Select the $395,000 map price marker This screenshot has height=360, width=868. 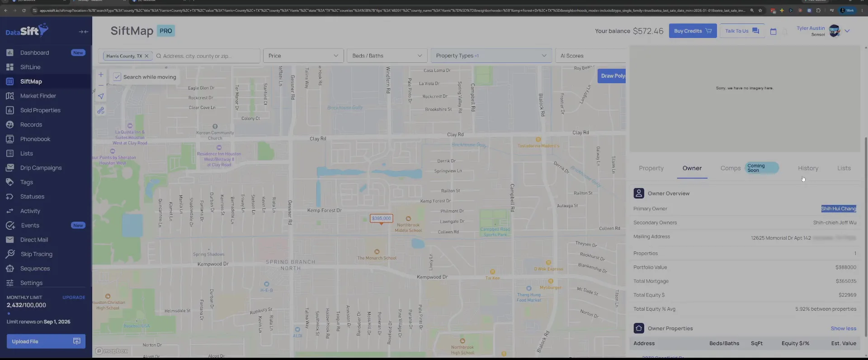(x=381, y=218)
